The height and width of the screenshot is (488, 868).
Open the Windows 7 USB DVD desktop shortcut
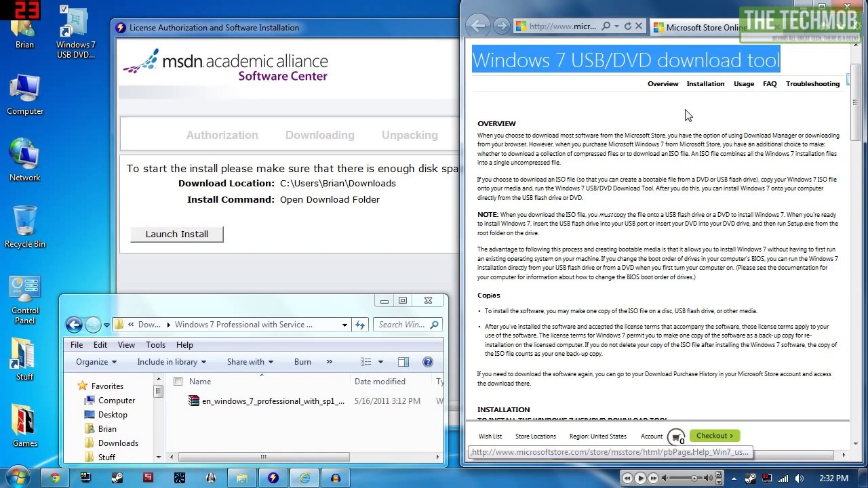tap(75, 32)
